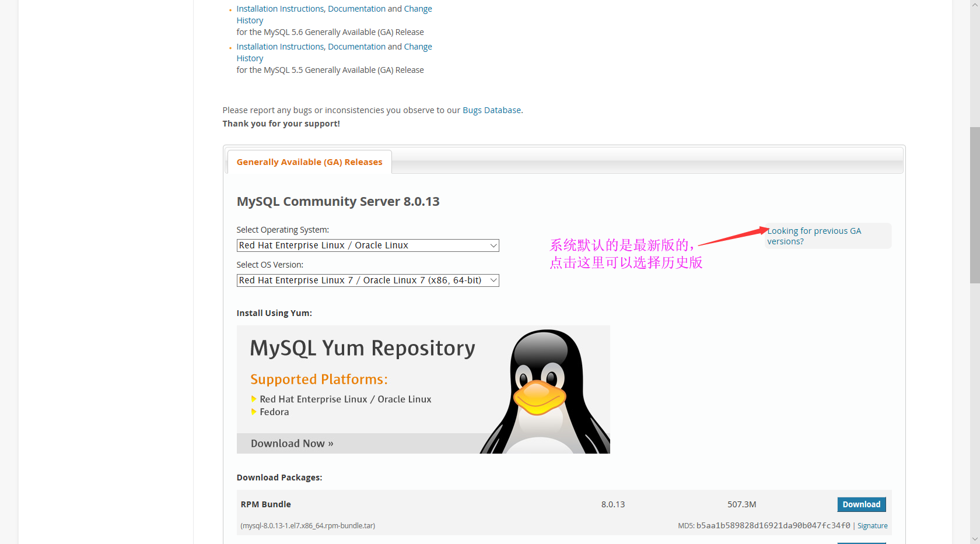Click the 507.3M size value

pos(741,504)
